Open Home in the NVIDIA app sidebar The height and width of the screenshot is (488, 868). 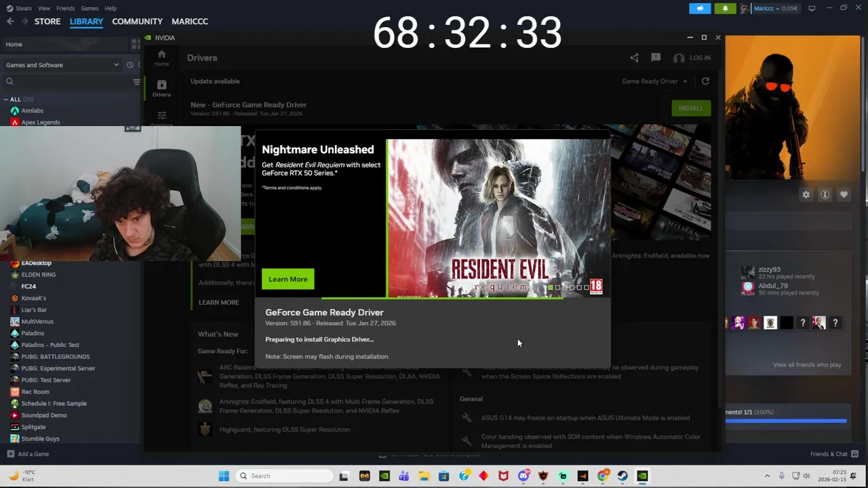[x=161, y=58]
